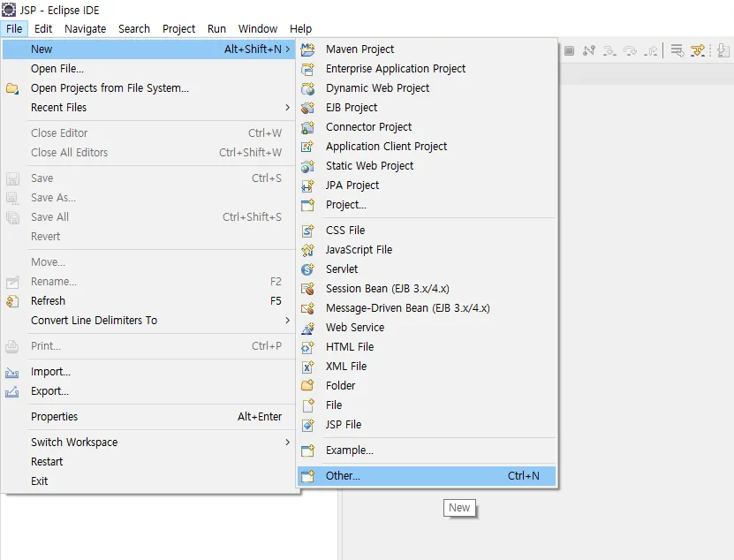Open the Project menu
Viewport: 734px width, 560px height.
pos(178,29)
